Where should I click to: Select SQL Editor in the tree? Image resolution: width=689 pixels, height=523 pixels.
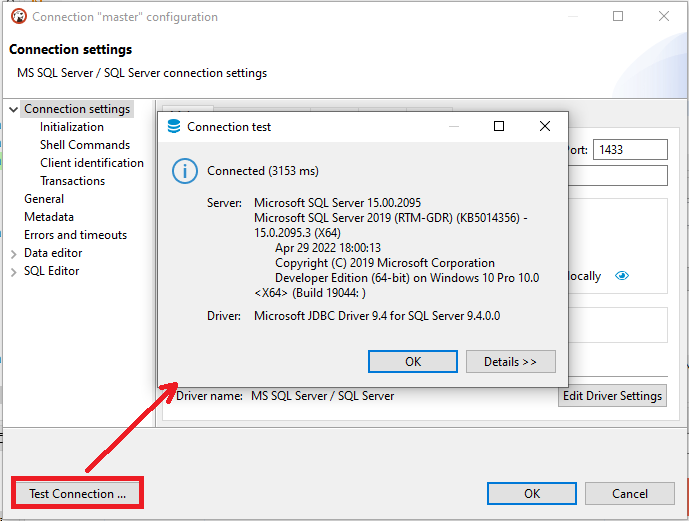pos(51,271)
